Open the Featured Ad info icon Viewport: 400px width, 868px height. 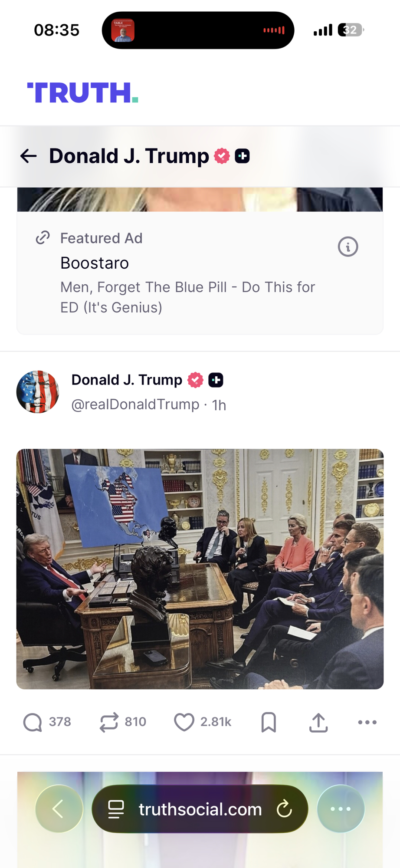(x=348, y=247)
